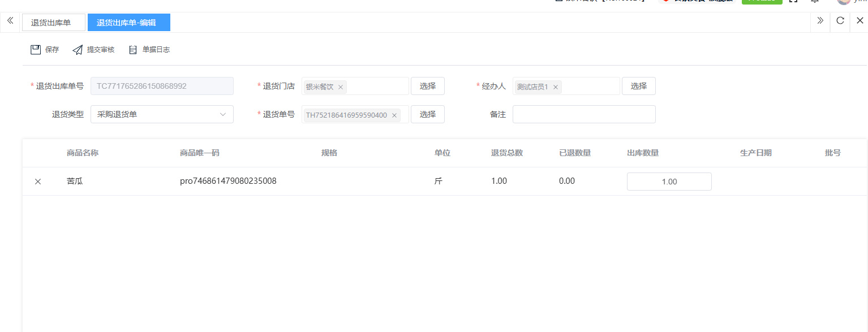Image resolution: width=868 pixels, height=332 pixels.
Task: Click the 退货出库单号 field
Action: point(162,86)
